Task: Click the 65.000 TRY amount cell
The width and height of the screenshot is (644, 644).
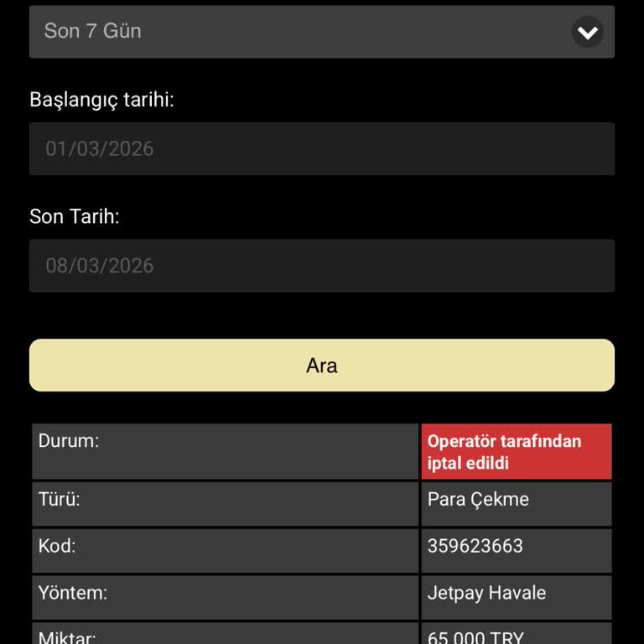Action: click(x=516, y=635)
